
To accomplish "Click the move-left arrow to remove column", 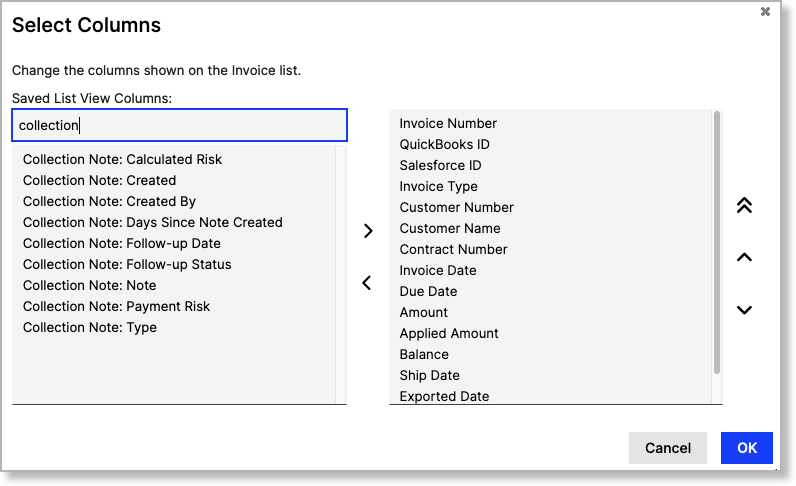I will tap(367, 283).
